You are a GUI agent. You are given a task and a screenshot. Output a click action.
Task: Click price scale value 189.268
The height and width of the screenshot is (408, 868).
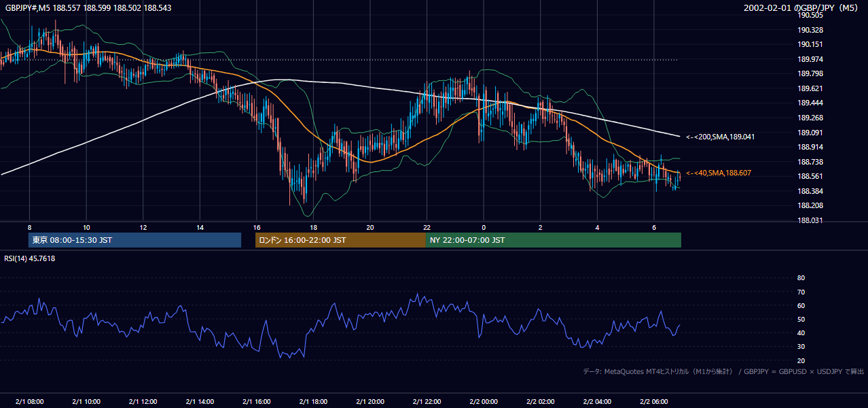pyautogui.click(x=810, y=118)
